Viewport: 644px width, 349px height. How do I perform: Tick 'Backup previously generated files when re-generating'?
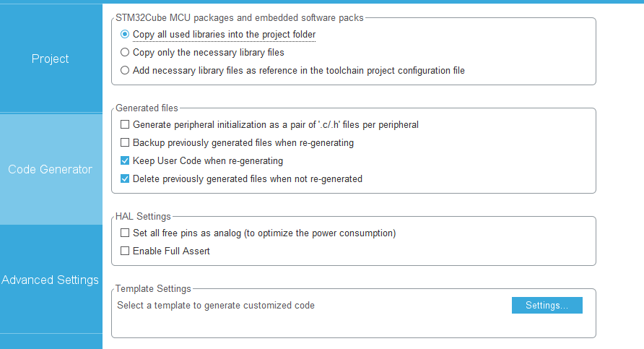tap(126, 142)
